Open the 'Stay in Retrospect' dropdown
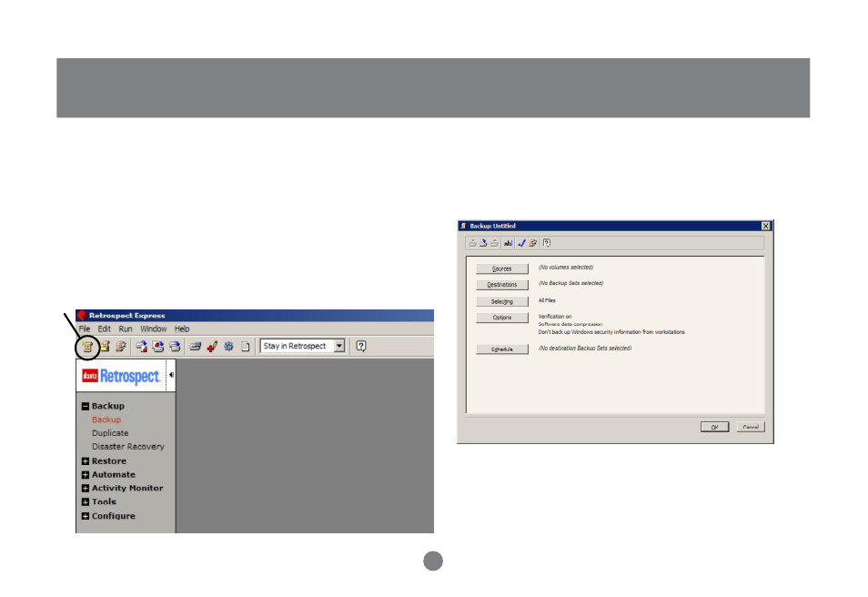 point(339,346)
